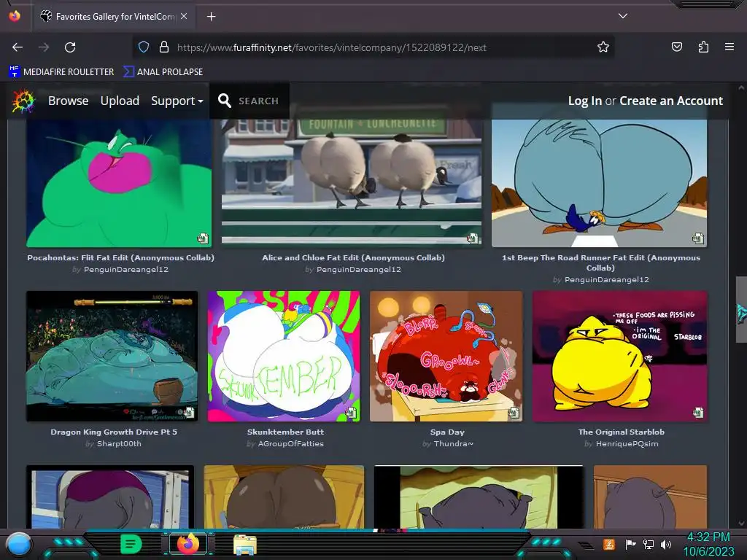Open artist HenriquePQsim profile link
Viewport: 747px width, 560px height.
click(x=627, y=444)
